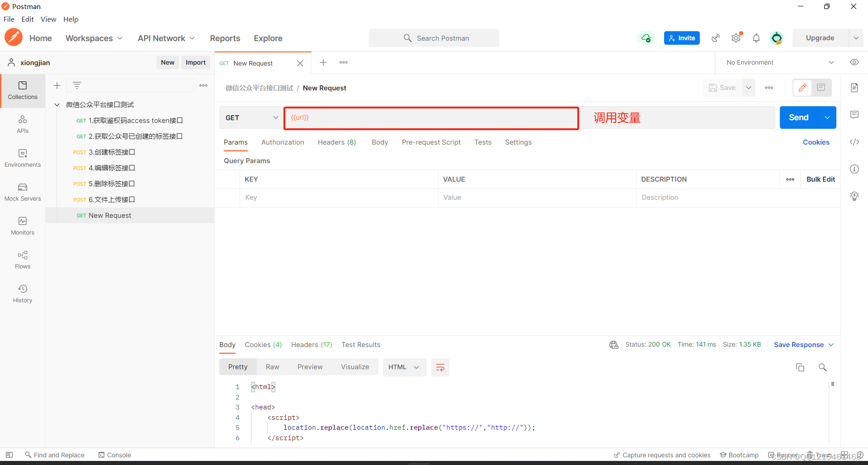868x465 pixels.
Task: Open the Upgrade dropdown arrow
Action: (x=856, y=38)
